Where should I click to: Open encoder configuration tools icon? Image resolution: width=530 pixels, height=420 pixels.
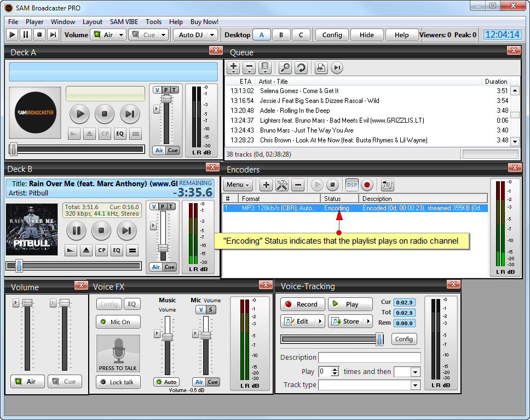coord(282,185)
